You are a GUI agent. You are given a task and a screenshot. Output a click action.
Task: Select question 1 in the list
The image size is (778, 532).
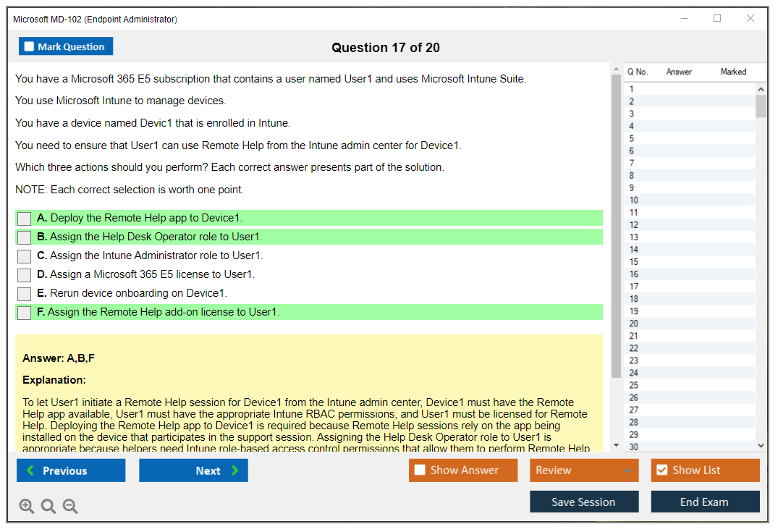690,89
